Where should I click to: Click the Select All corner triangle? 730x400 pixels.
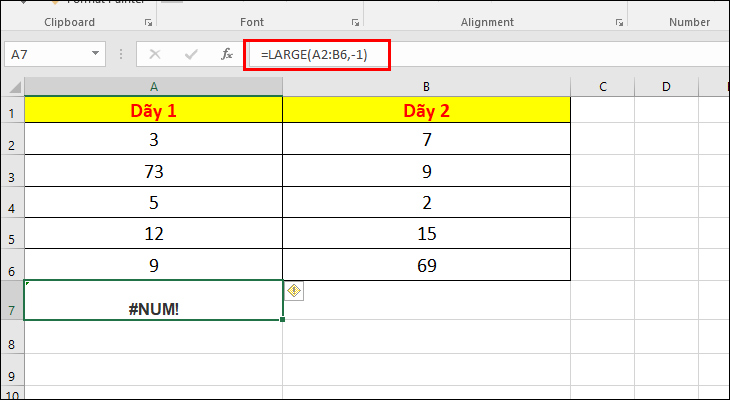12,87
